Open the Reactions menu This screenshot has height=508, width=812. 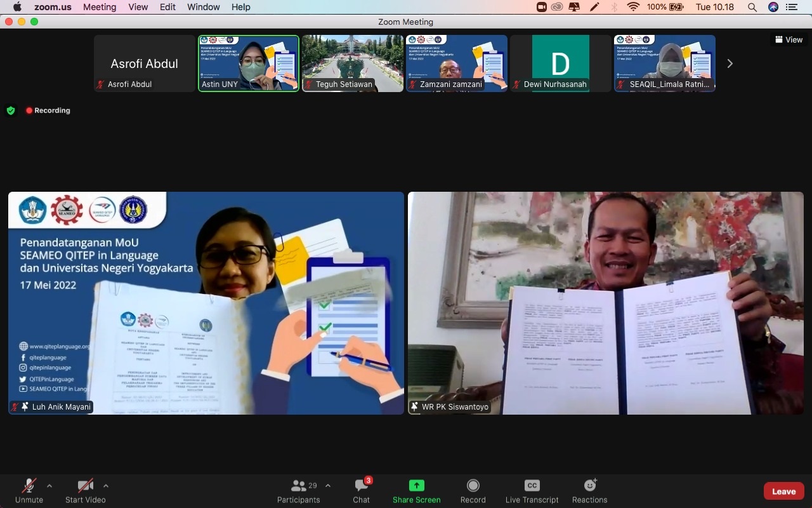click(x=590, y=491)
